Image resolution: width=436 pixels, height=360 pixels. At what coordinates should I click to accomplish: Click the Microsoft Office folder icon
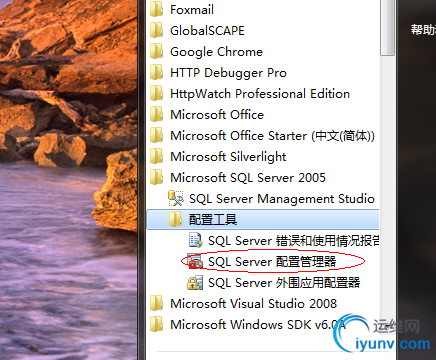pyautogui.click(x=156, y=114)
